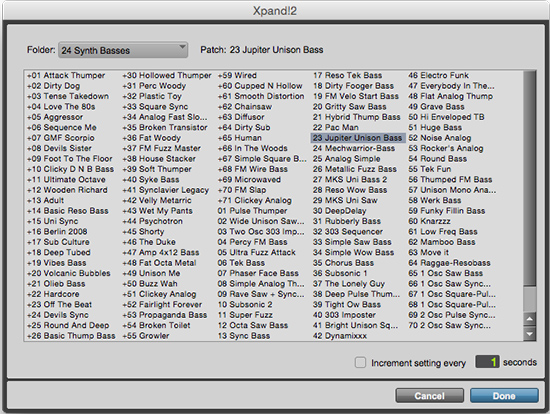This screenshot has height=414, width=550.
Task: Pick +61 Smooth Distortion
Action: (261, 96)
